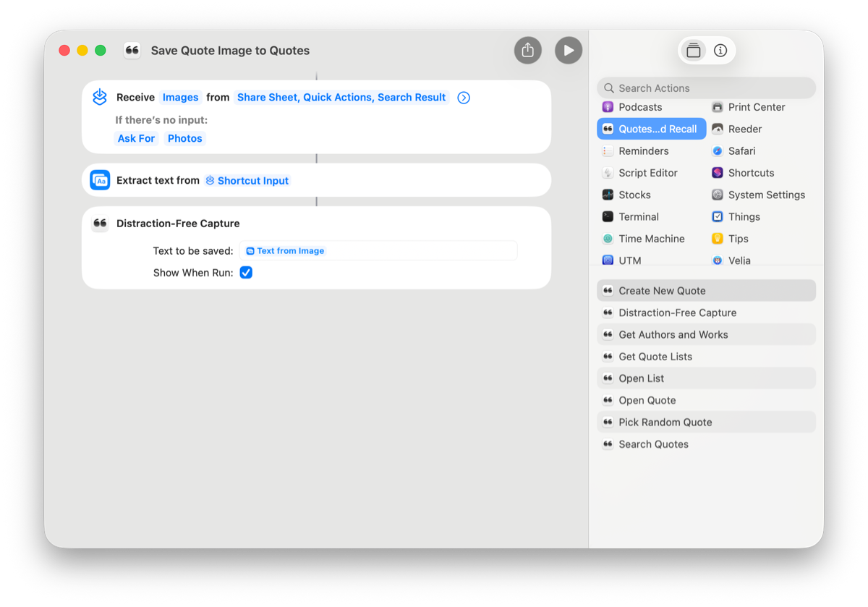Show shortcut details info icon

point(720,51)
